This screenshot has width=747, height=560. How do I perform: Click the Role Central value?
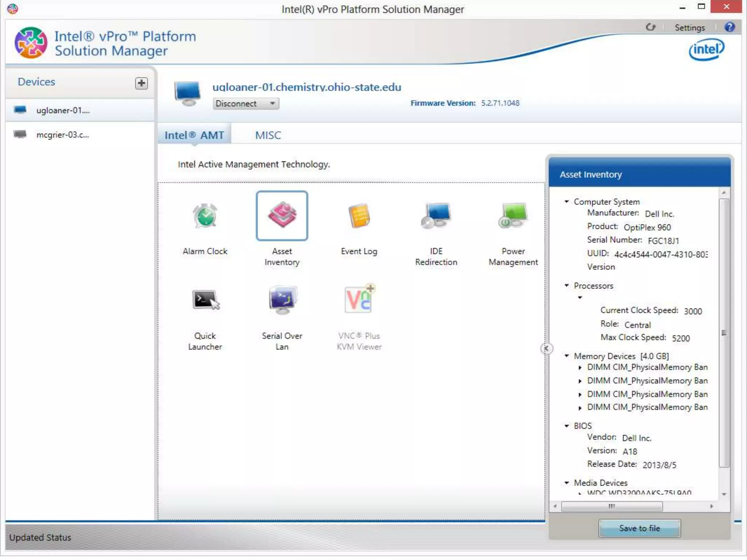637,325
